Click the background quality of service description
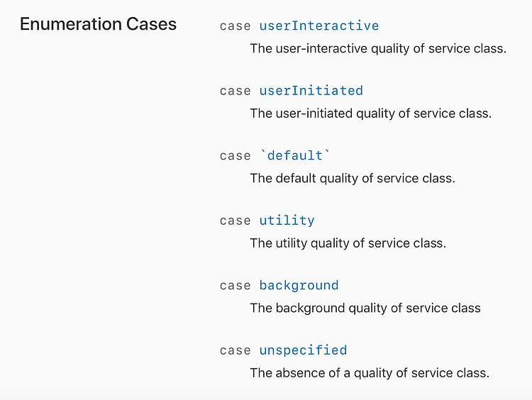 [365, 308]
